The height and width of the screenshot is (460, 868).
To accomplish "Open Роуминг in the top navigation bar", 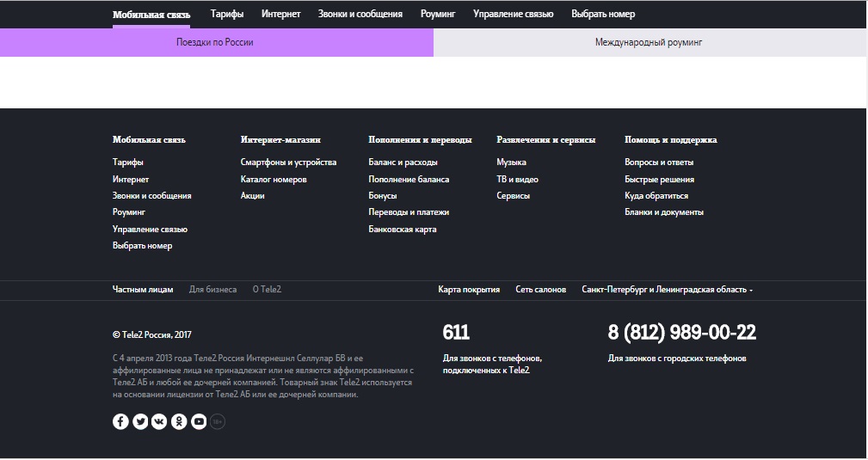I will click(437, 15).
